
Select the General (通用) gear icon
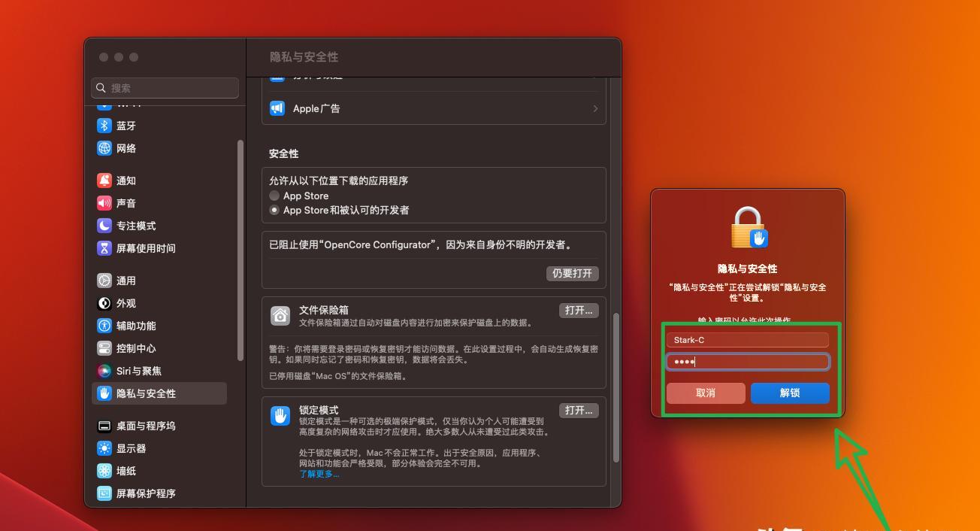click(104, 281)
